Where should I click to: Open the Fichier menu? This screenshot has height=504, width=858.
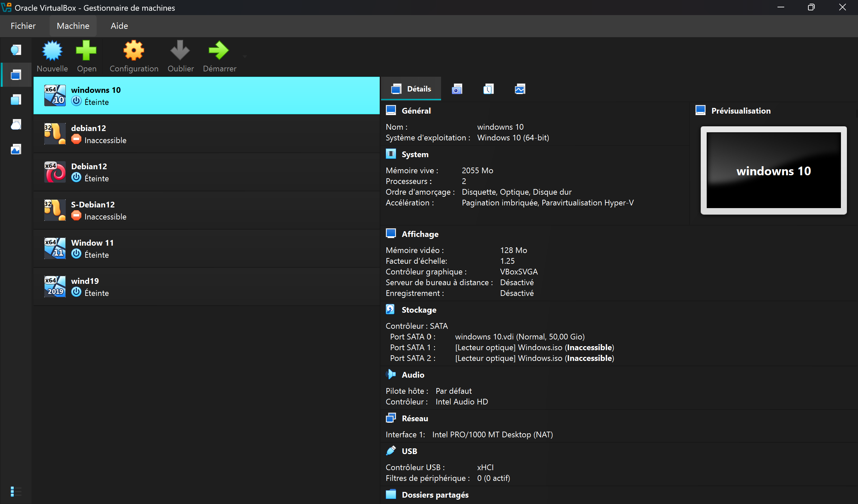(23, 26)
